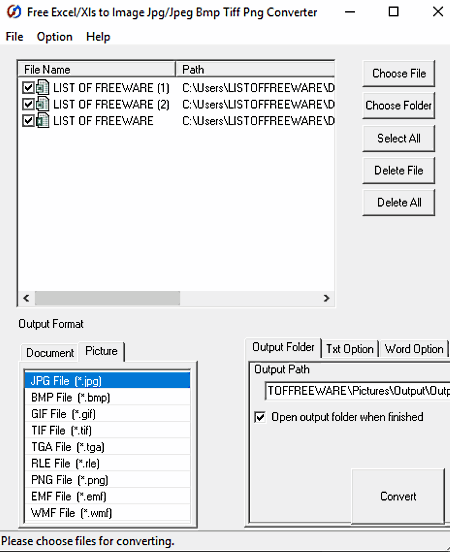450x552 pixels.
Task: Uncheck the LIST OF FREEWARE (1) checkbox
Action: [x=28, y=88]
